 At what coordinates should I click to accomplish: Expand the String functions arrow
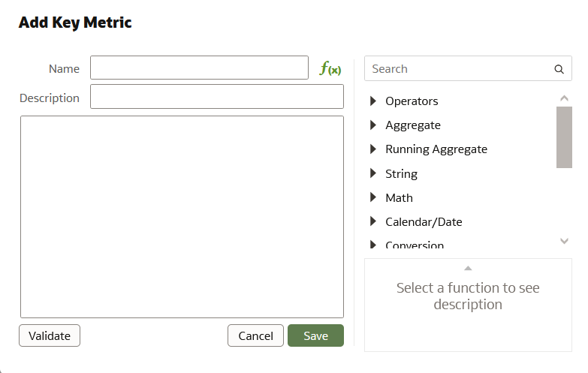coord(373,173)
